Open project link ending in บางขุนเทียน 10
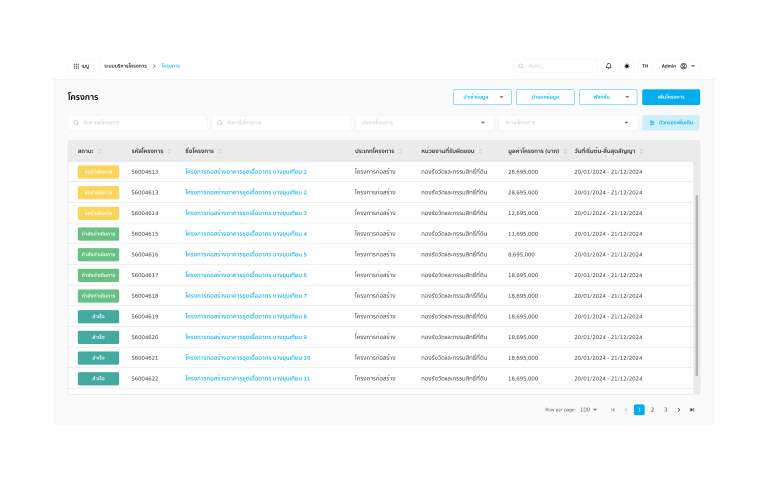768x478 pixels. tap(248, 358)
